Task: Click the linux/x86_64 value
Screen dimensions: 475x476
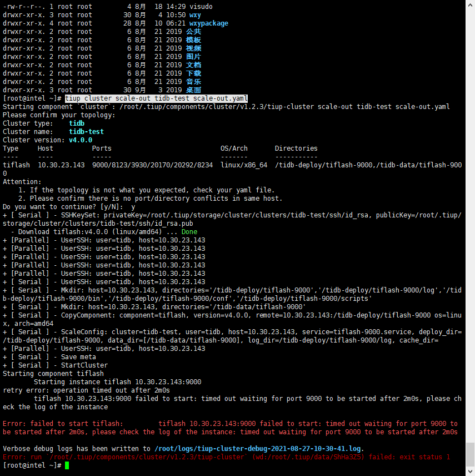Action: tap(244, 165)
